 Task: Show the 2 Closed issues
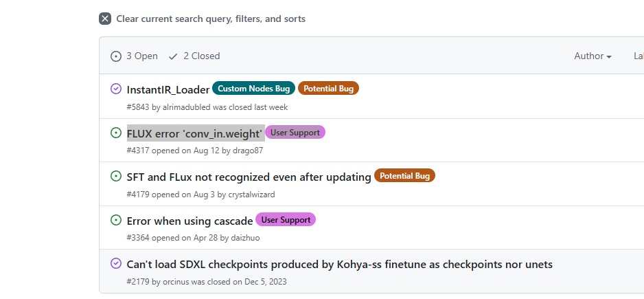194,56
